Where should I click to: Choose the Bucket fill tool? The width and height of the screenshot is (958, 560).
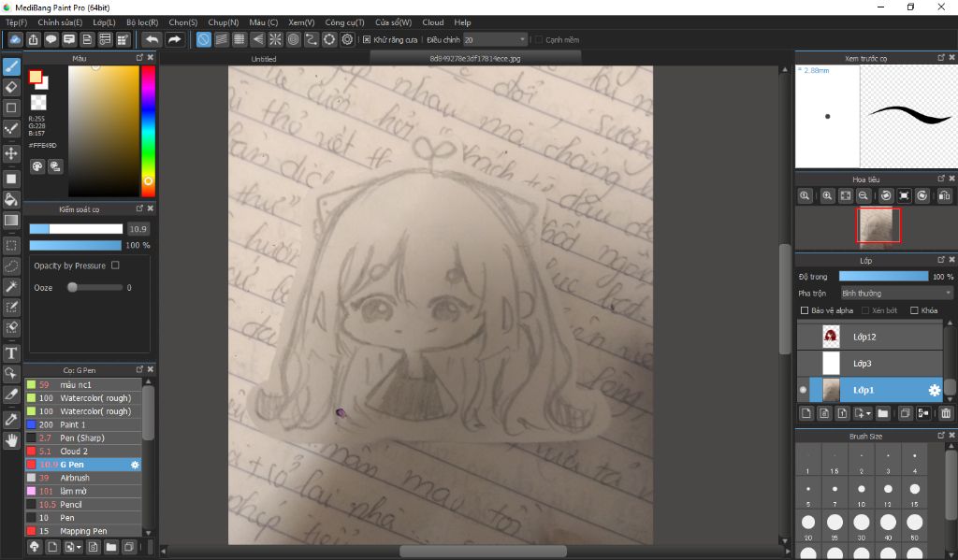tap(11, 199)
